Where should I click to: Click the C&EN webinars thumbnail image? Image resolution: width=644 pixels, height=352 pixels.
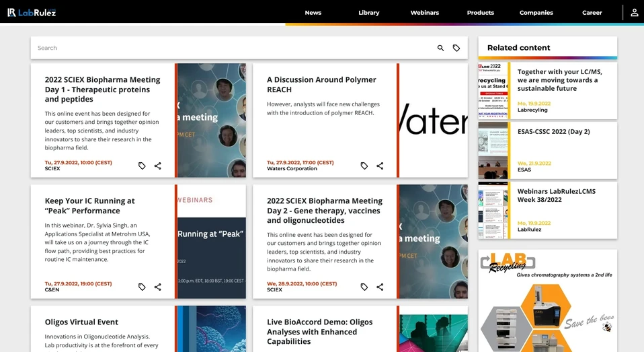click(212, 242)
